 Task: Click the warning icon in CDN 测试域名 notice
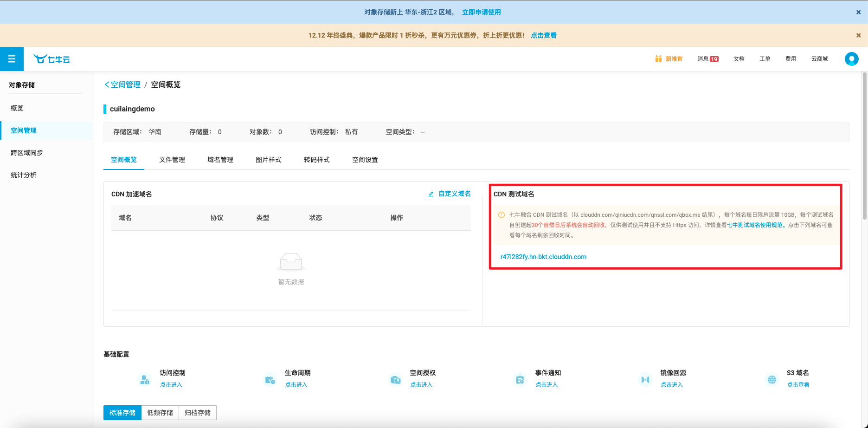point(502,215)
